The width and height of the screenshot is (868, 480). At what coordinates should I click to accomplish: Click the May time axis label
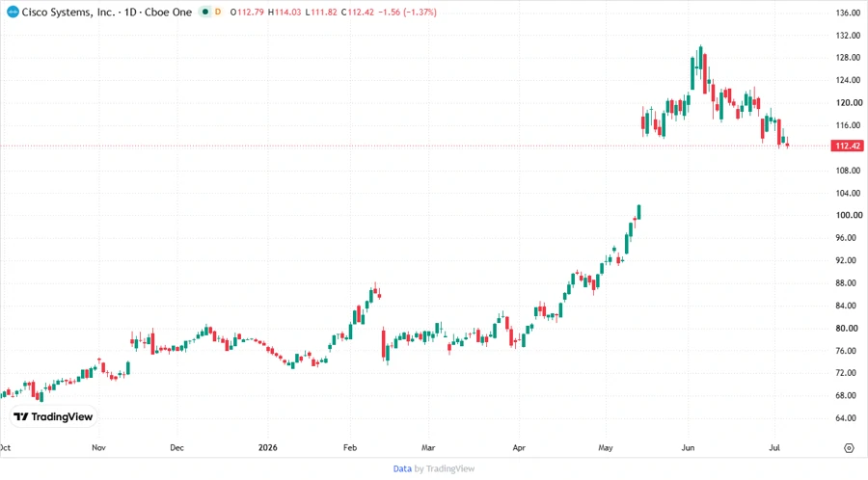tap(605, 447)
